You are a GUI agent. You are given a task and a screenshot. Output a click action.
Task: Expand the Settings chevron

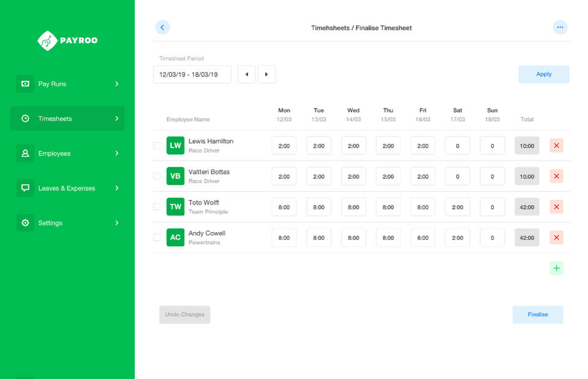117,223
